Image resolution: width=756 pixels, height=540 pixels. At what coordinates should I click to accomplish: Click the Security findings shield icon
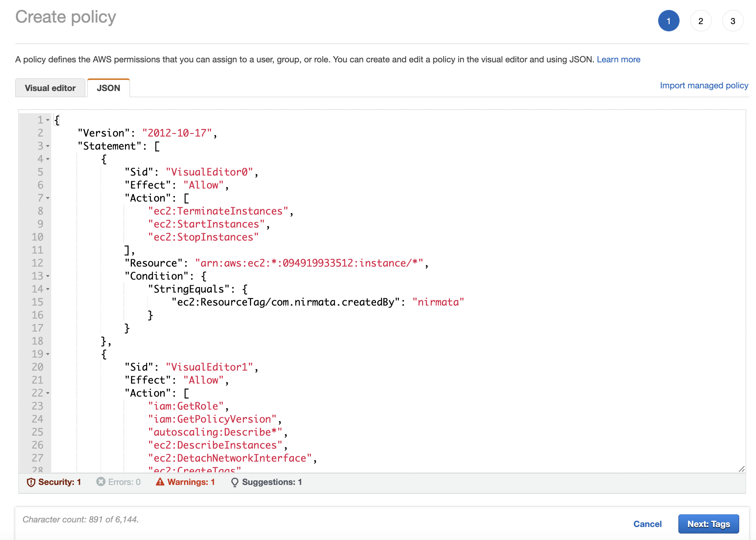coord(32,482)
